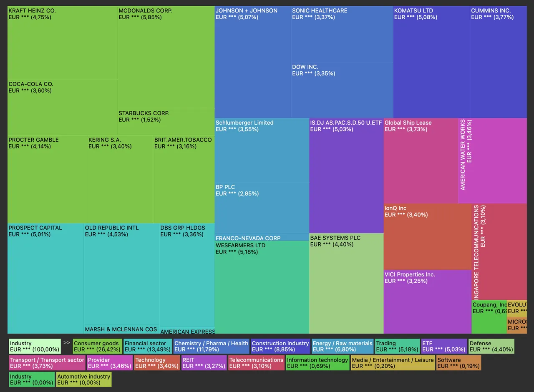Select the VICI Properties Inc. tile

point(428,302)
